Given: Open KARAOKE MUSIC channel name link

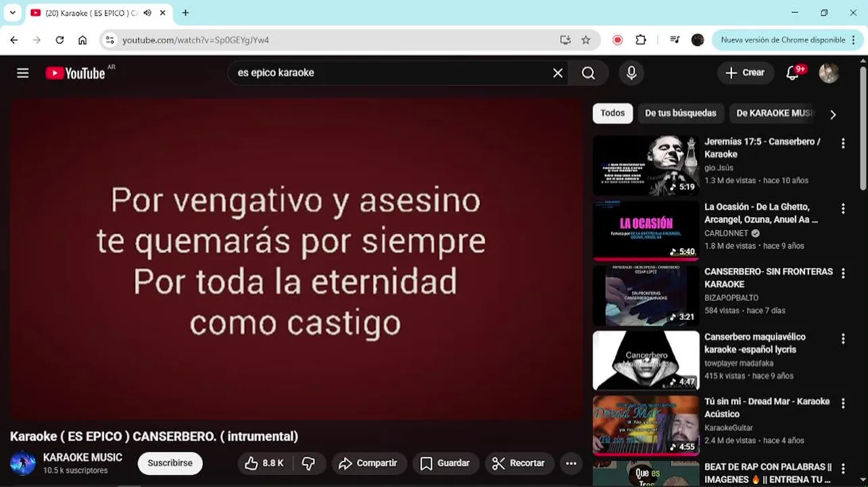Looking at the screenshot, I should point(82,458).
